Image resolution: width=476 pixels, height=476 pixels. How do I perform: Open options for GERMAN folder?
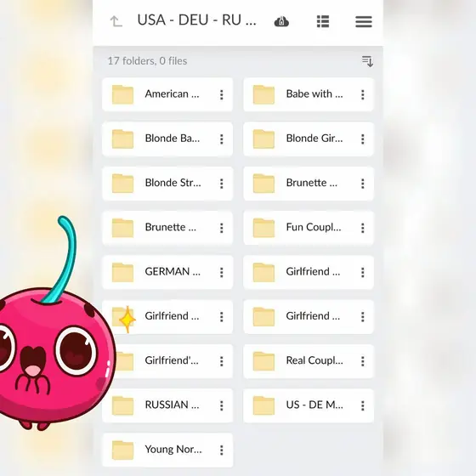222,272
